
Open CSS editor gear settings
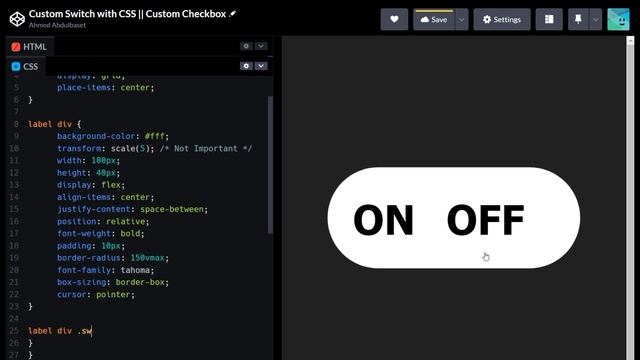246,66
